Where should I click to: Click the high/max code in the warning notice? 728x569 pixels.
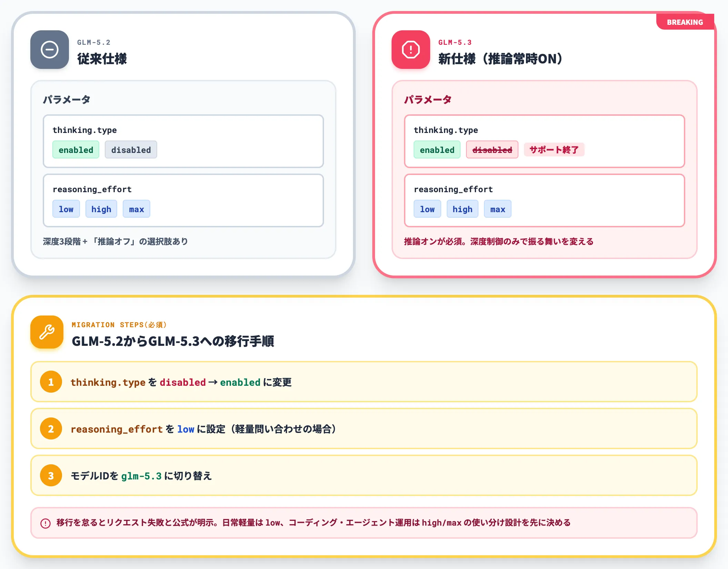click(x=442, y=523)
